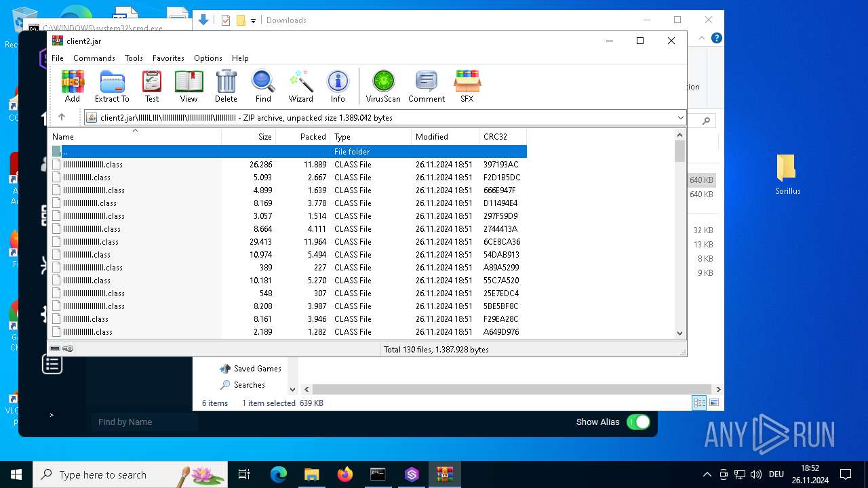Select the class file sized 389
This screenshot has height=488, width=868.
click(288, 268)
